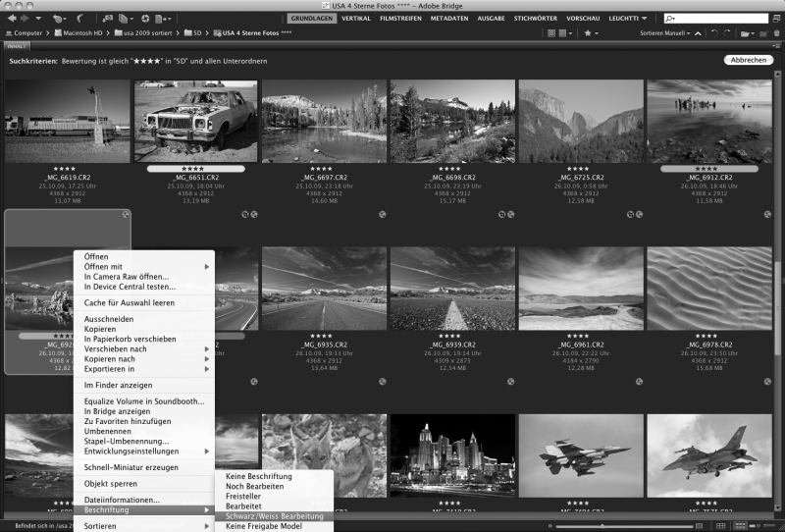Viewport: 785px width, 532px height.
Task: Click the trash delete icon
Action: (776, 33)
